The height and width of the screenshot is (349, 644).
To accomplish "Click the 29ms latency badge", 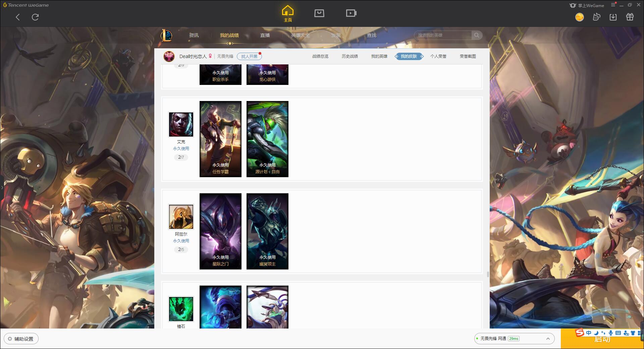I will 514,339.
